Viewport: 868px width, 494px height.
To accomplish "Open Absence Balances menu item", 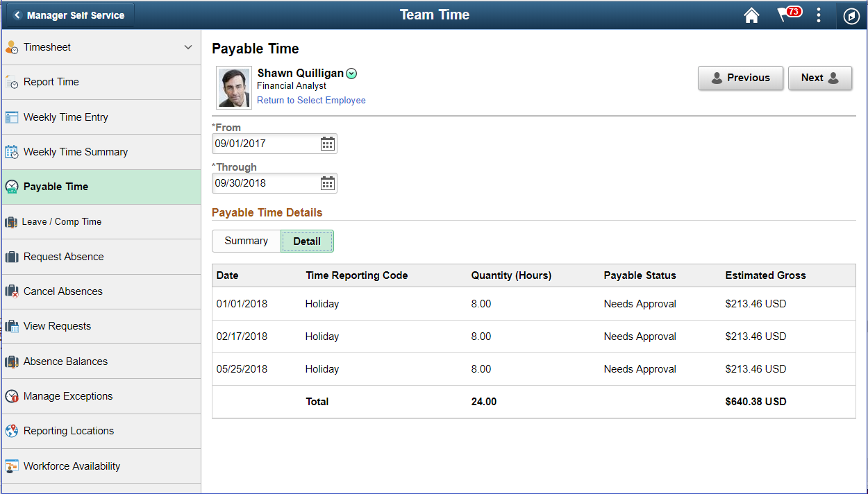I will (101, 361).
